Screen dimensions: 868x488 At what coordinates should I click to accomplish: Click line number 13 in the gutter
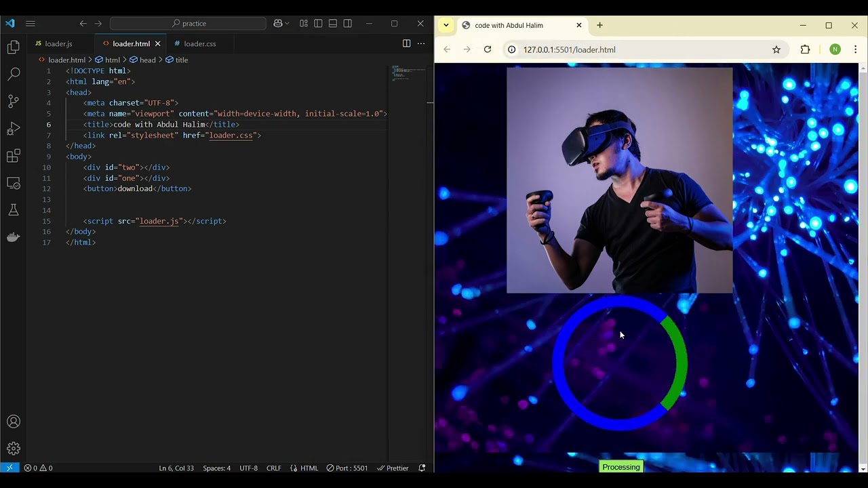[x=46, y=199]
